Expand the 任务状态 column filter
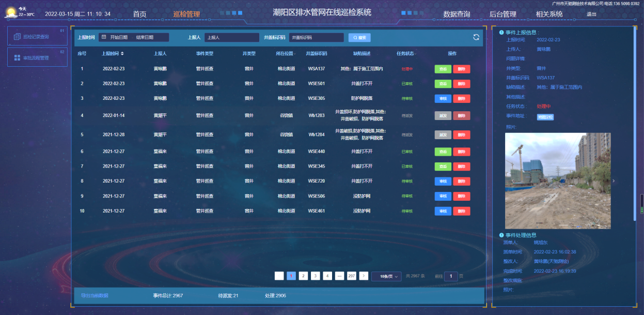 pos(415,54)
